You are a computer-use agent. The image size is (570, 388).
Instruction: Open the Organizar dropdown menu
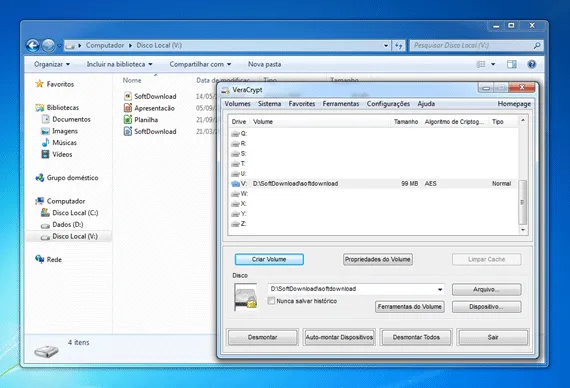click(x=52, y=64)
